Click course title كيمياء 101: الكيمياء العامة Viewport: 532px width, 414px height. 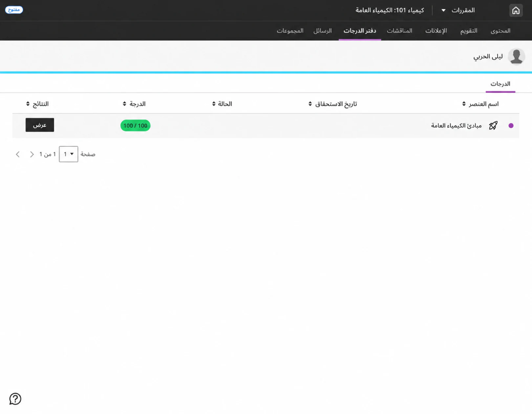[x=390, y=10]
